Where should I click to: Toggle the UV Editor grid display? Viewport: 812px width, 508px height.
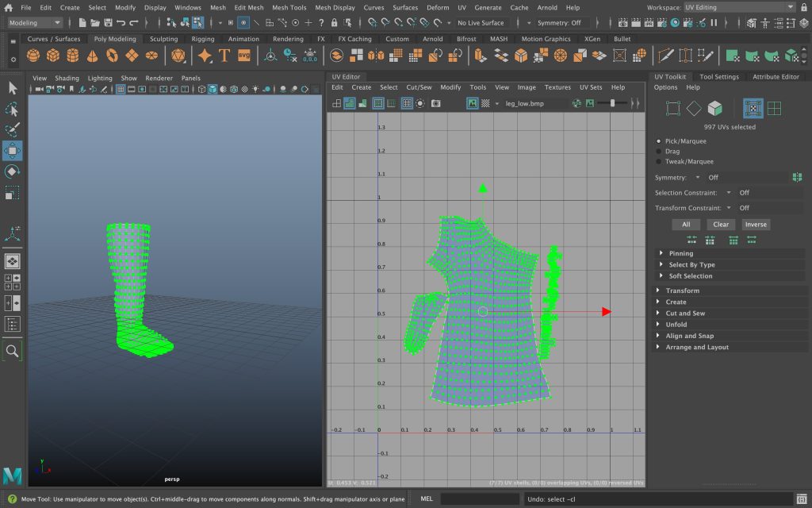pos(407,104)
